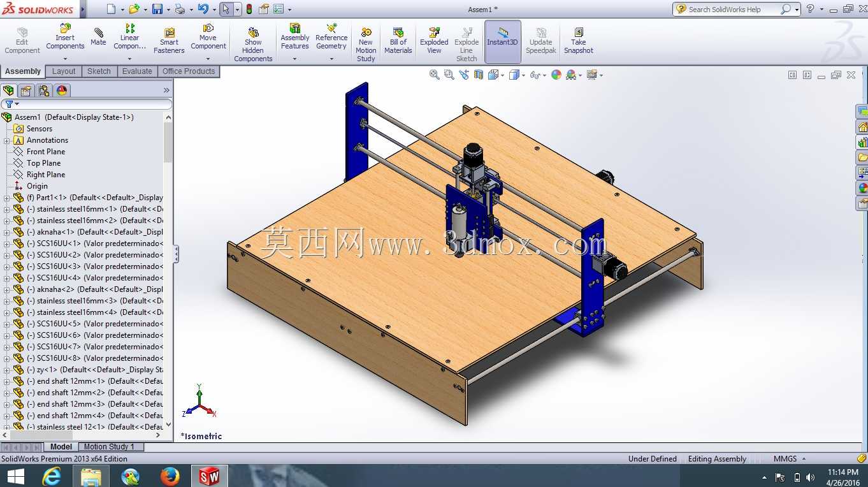Open File Properties icon in quick toolbar

tap(263, 9)
